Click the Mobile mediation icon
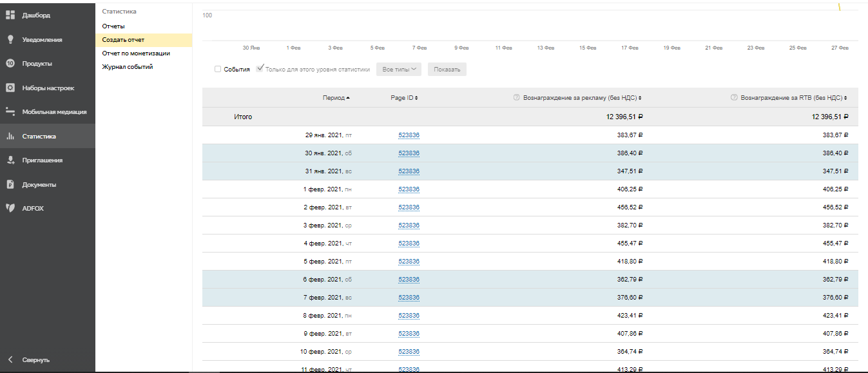This screenshot has width=868, height=373. (10, 111)
